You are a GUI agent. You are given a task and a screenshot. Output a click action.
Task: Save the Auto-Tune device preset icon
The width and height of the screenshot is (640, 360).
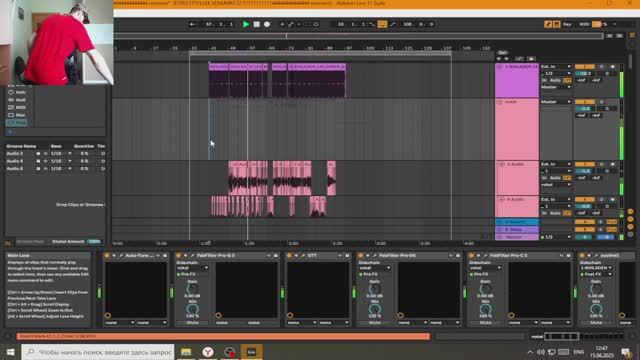(165, 256)
